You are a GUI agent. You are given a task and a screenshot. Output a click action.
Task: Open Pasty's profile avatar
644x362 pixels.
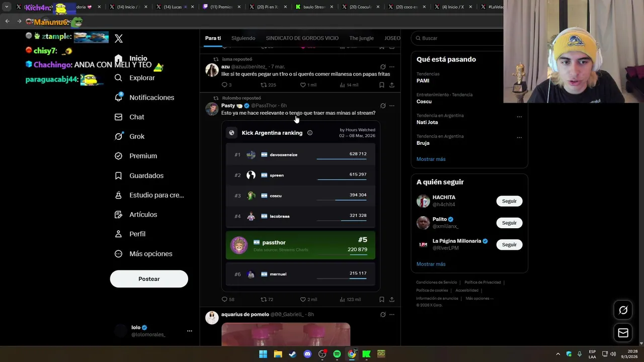tap(212, 109)
